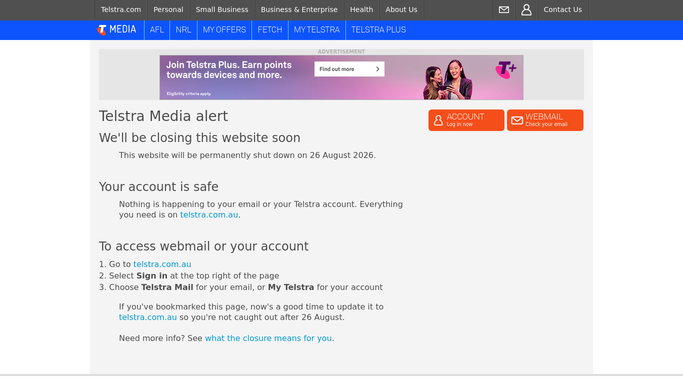Click We'll be closing this website soon heading
The width and height of the screenshot is (683, 384).
click(199, 138)
